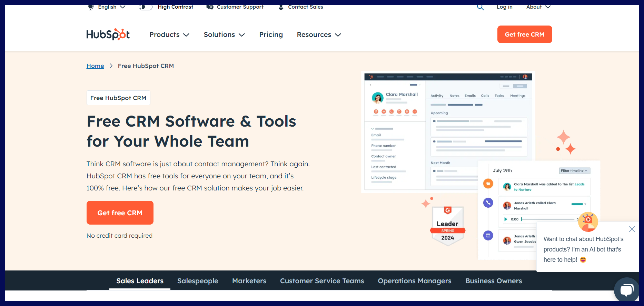
Task: Click the Log in link
Action: [504, 7]
